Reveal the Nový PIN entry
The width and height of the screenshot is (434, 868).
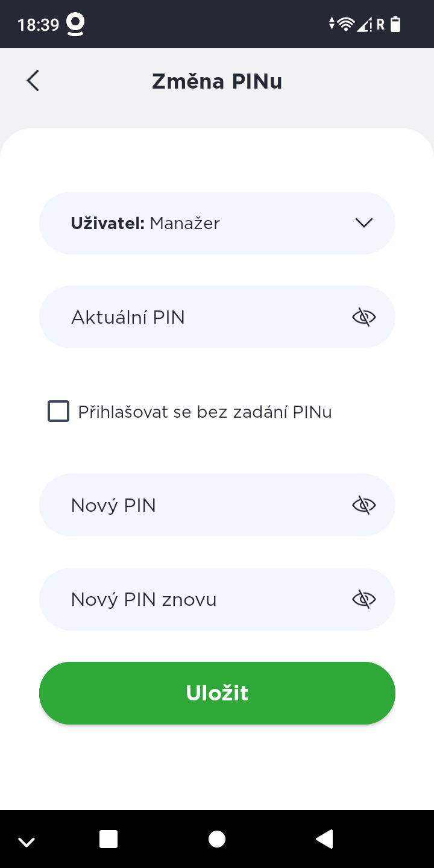[x=363, y=505]
